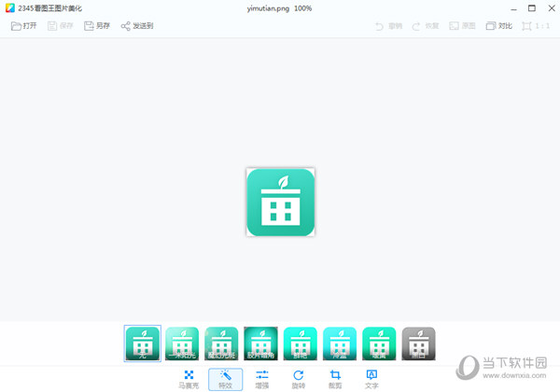
Task: Select the 裁剪 (Crop) tool
Action: pos(335,378)
